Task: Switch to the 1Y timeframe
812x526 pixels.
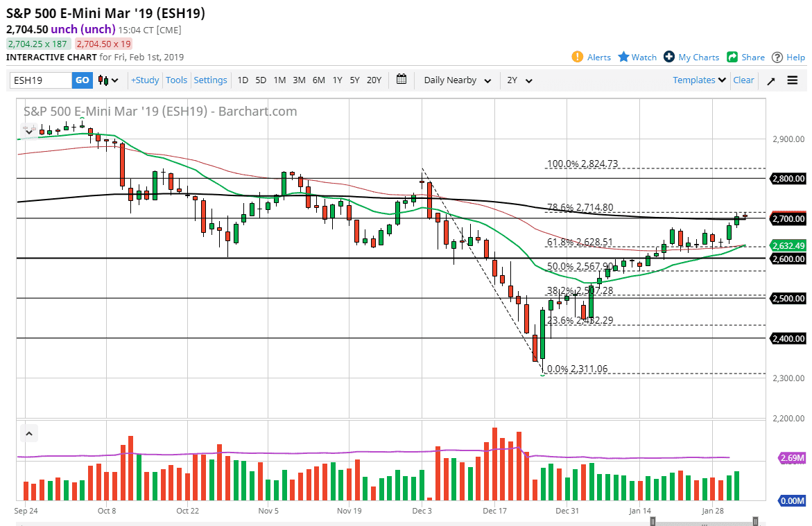Action: click(x=337, y=80)
